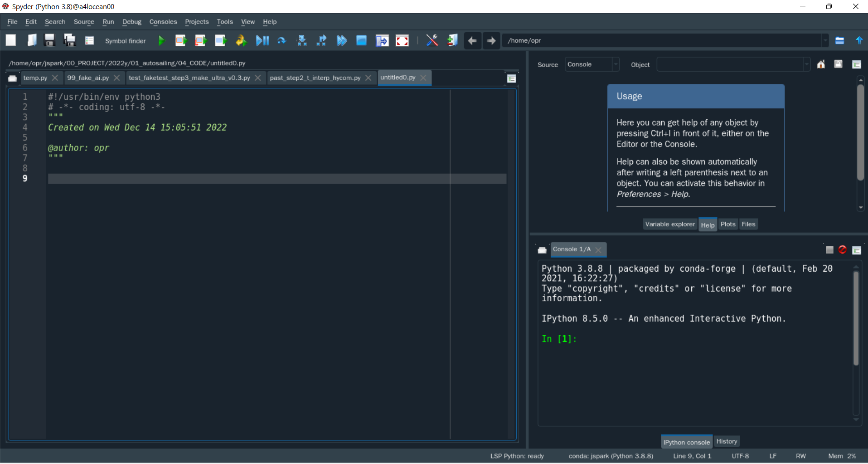The image size is (868, 464).
Task: Toggle the Help pane lock icon
Action: pos(838,64)
